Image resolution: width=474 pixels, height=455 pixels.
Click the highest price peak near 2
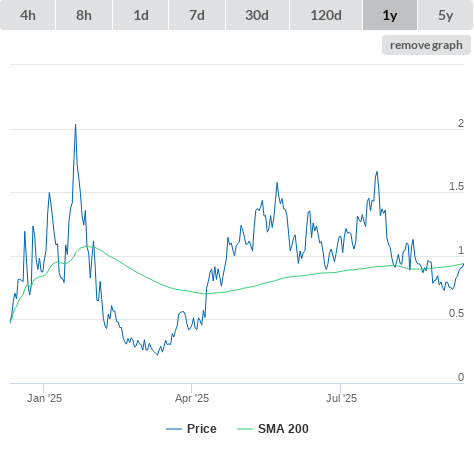[75, 125]
